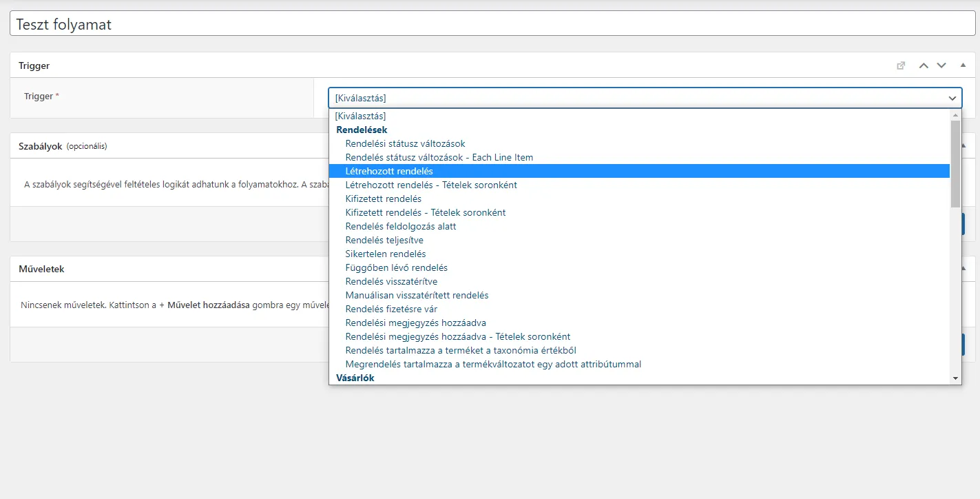Select the highlighted 'Létrehozott rendelés' option
The image size is (980, 499).
639,171
